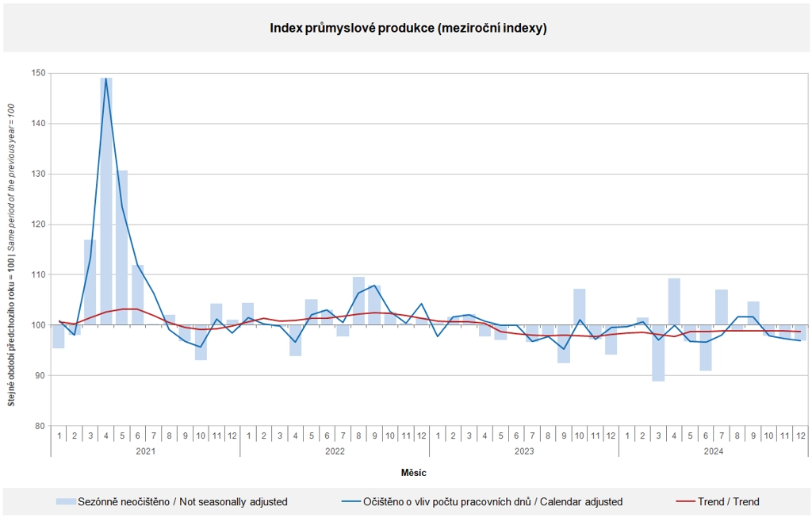Select the 2024 year label on axis

(714, 451)
